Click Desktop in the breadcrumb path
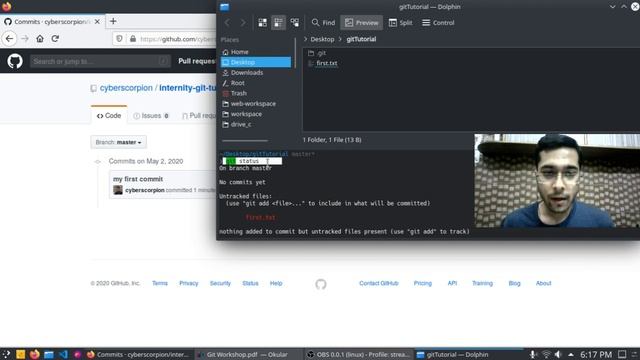This screenshot has height=360, width=640. coord(322,39)
